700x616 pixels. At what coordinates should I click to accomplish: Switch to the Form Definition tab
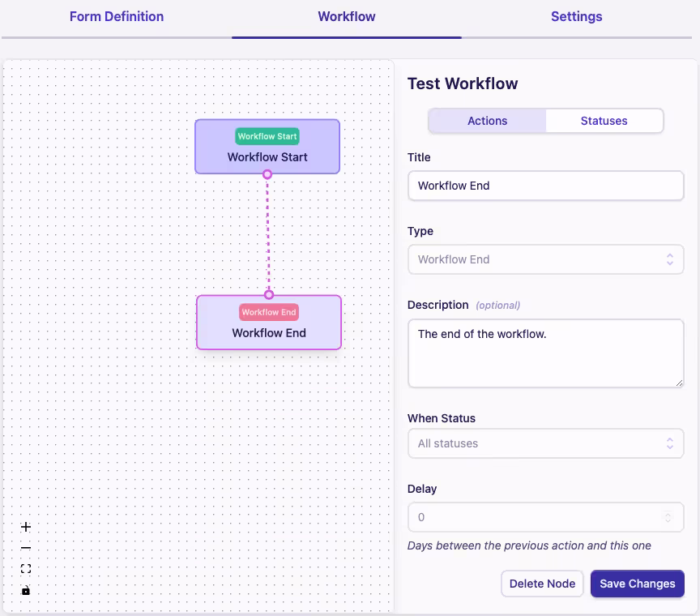click(116, 16)
